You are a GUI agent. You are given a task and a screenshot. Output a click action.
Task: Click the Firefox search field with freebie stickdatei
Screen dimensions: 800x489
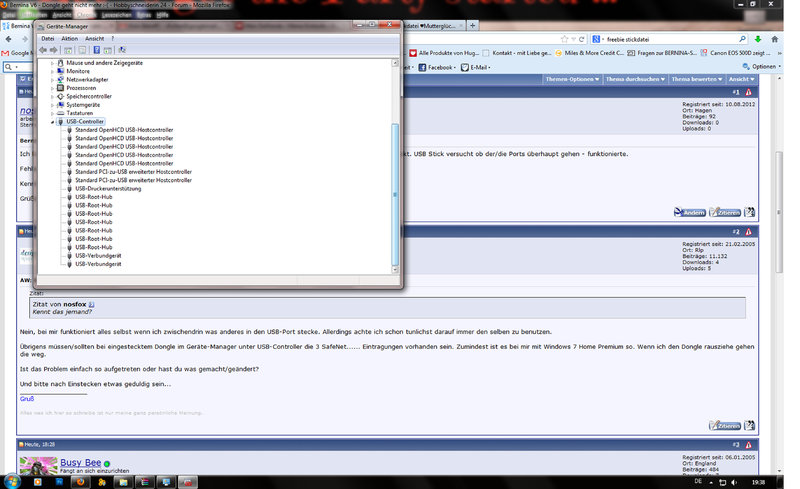point(670,39)
